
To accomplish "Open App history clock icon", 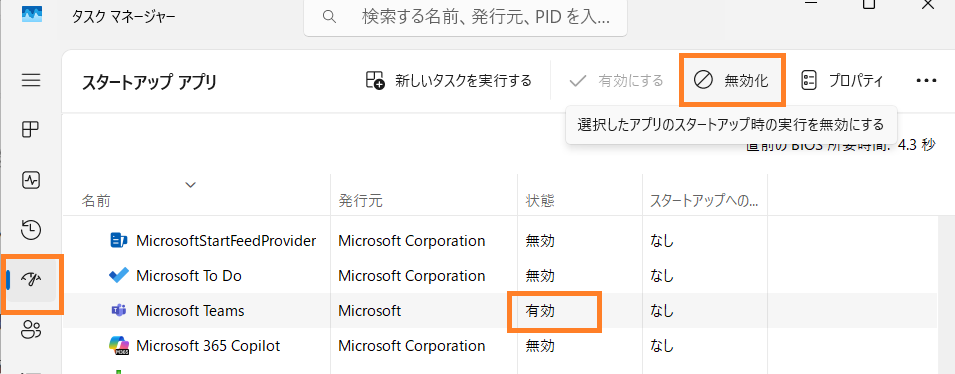I will pos(31,229).
